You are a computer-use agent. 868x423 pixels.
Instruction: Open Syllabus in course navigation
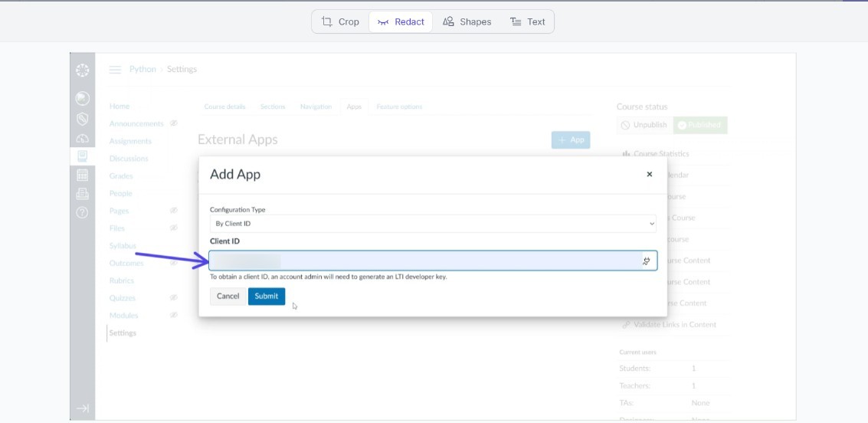coord(123,246)
